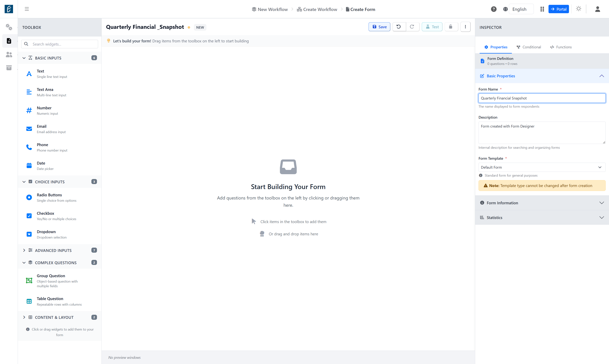Expand the Content & Layout section

(60, 317)
